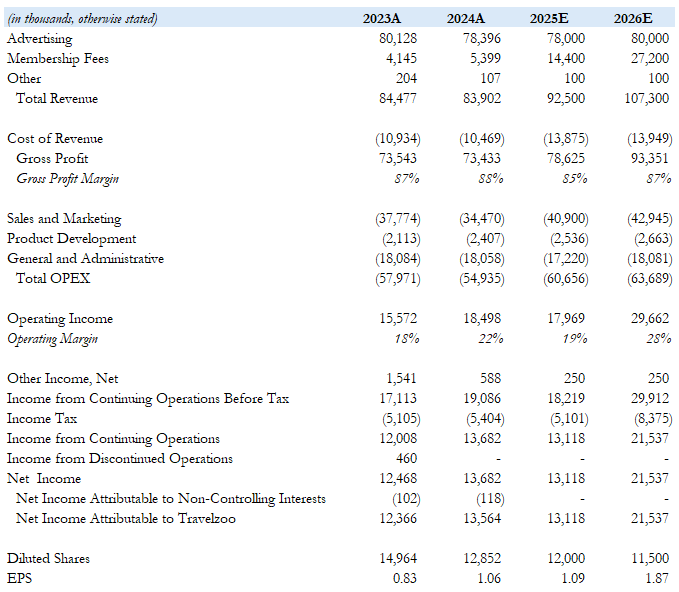Select Diluted Shares value 14,964
The height and width of the screenshot is (592, 679).
[398, 559]
